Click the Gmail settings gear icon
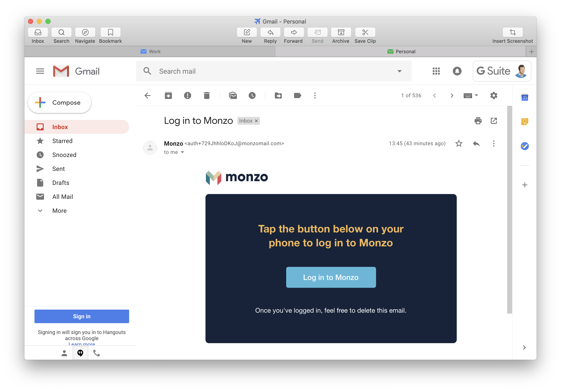561x392 pixels. [494, 95]
